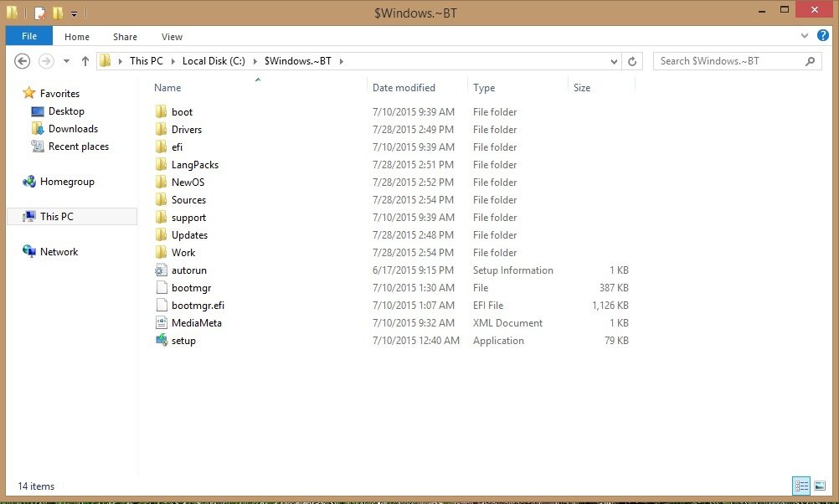Switch to Details view layout

(800, 486)
